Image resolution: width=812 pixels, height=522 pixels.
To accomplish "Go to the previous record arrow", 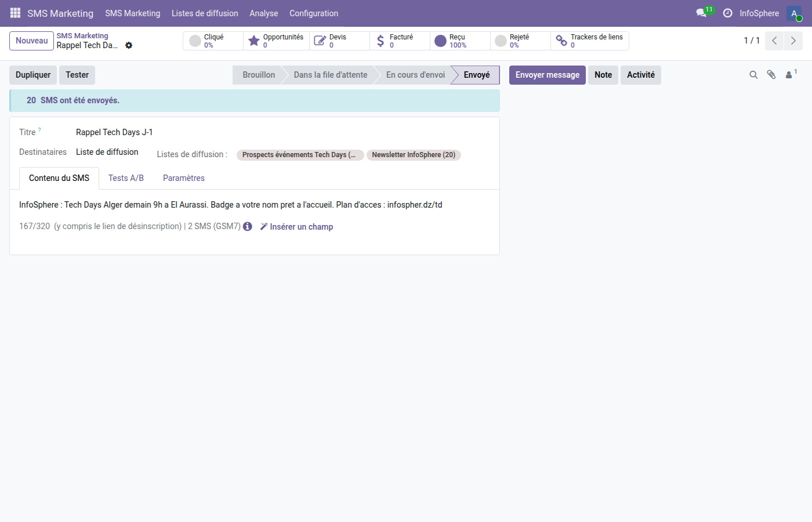I will click(774, 41).
